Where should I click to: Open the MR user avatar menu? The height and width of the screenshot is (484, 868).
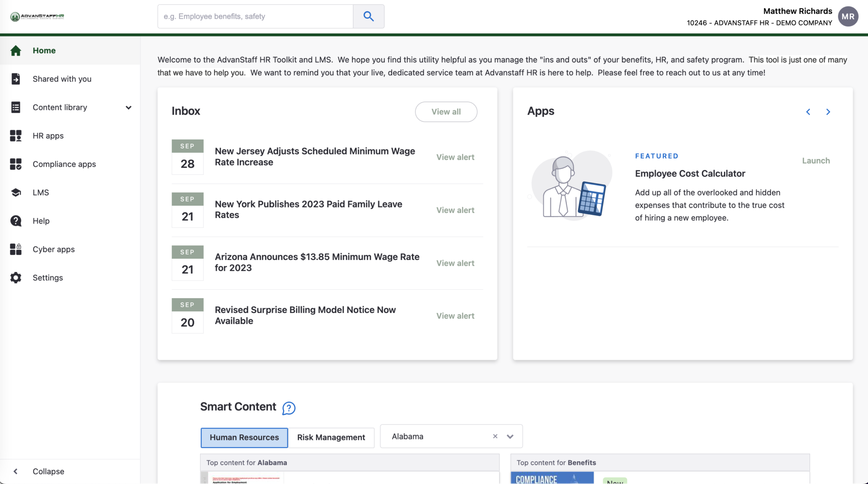(x=848, y=17)
